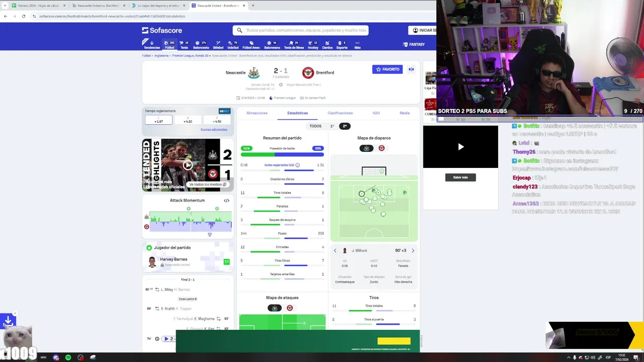Viewport: 644px width, 362px height.
Task: Open Spotify from the taskbar
Action: tap(68, 357)
